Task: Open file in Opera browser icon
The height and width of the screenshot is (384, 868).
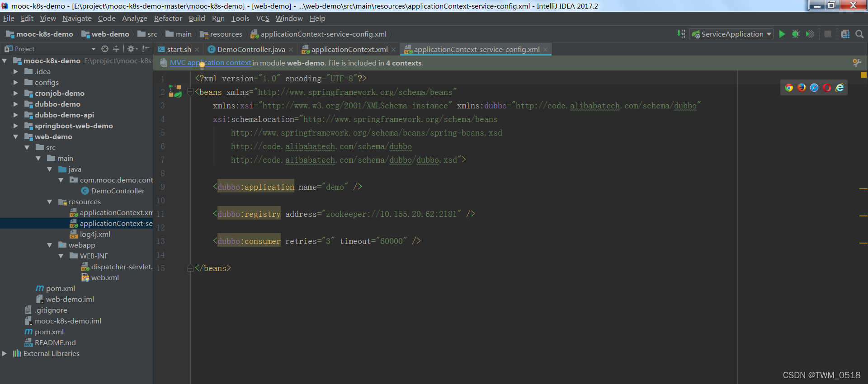Action: tap(827, 88)
